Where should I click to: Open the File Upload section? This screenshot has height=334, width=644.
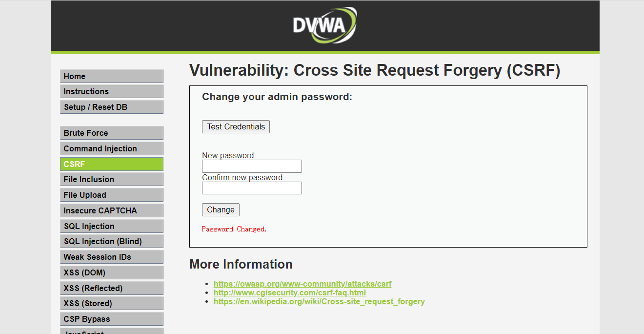[x=111, y=195]
